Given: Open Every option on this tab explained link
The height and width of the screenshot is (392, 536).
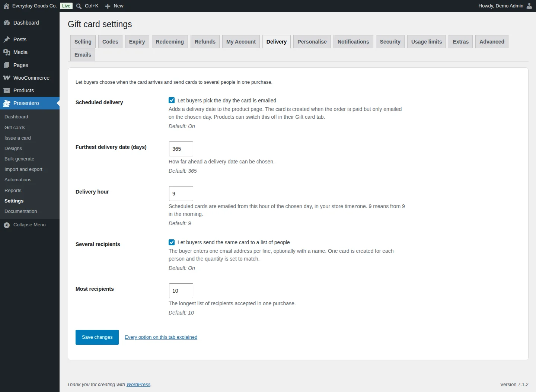Looking at the screenshot, I should pos(161,337).
